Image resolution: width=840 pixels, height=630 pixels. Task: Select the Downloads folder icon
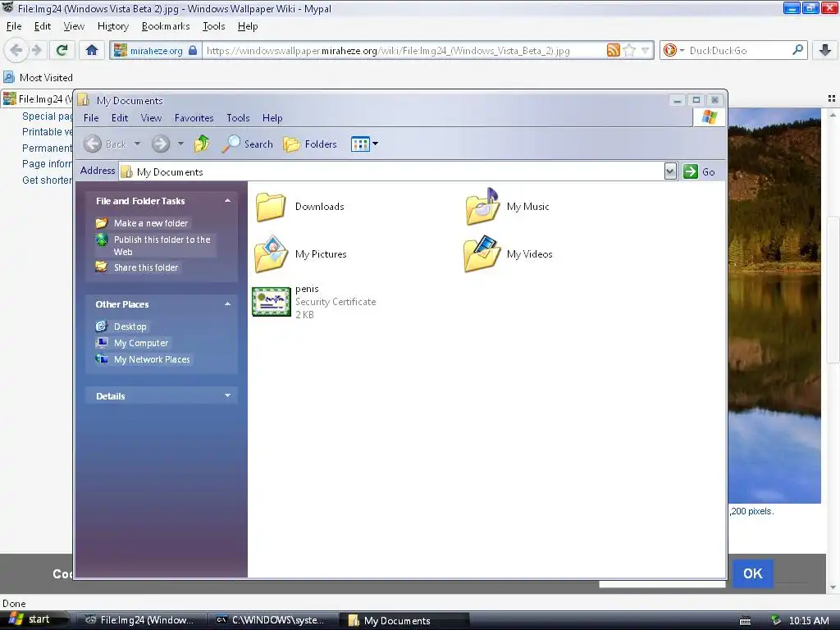271,206
